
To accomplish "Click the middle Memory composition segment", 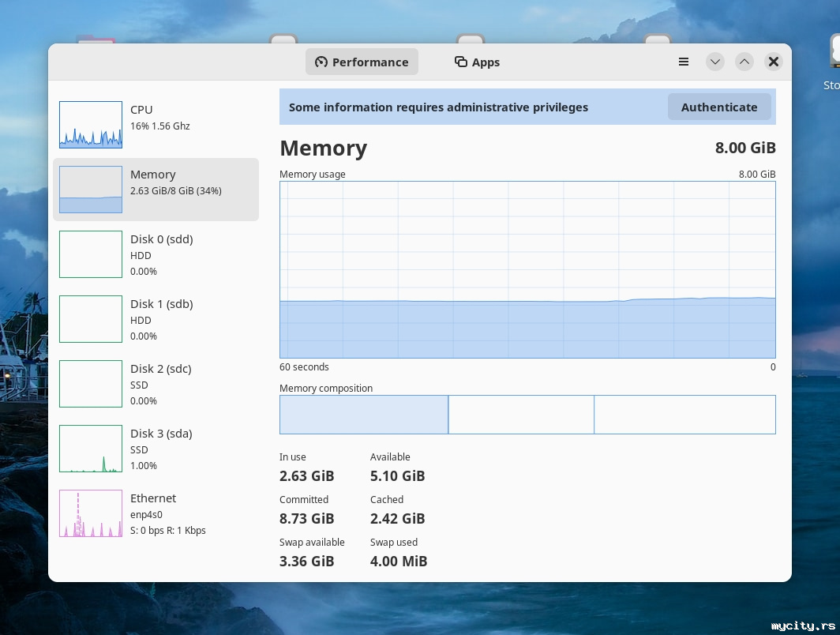I will coord(521,415).
